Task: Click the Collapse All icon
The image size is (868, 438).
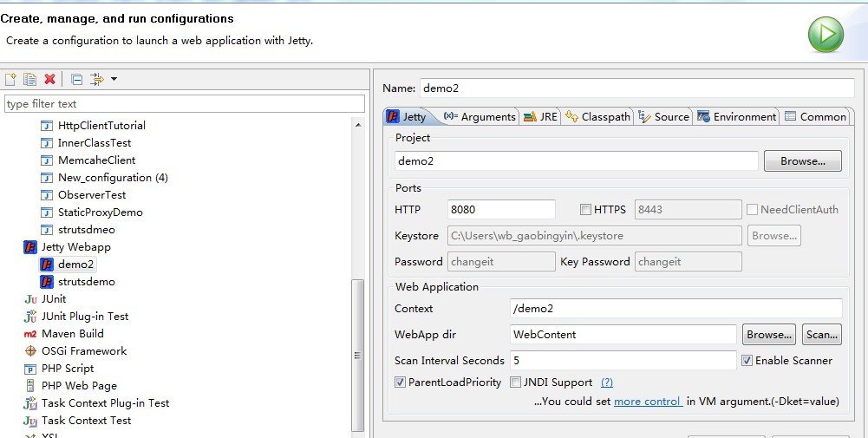Action: (76, 79)
